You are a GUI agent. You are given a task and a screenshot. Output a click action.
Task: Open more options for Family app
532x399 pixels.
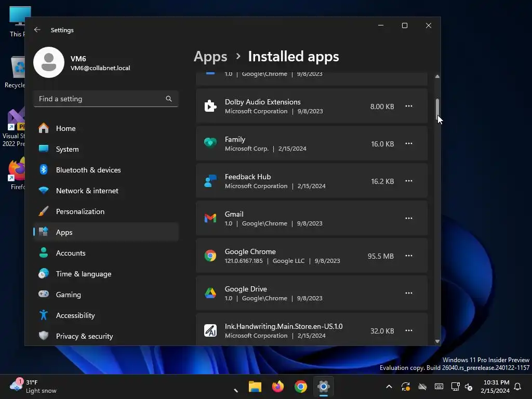(x=408, y=143)
